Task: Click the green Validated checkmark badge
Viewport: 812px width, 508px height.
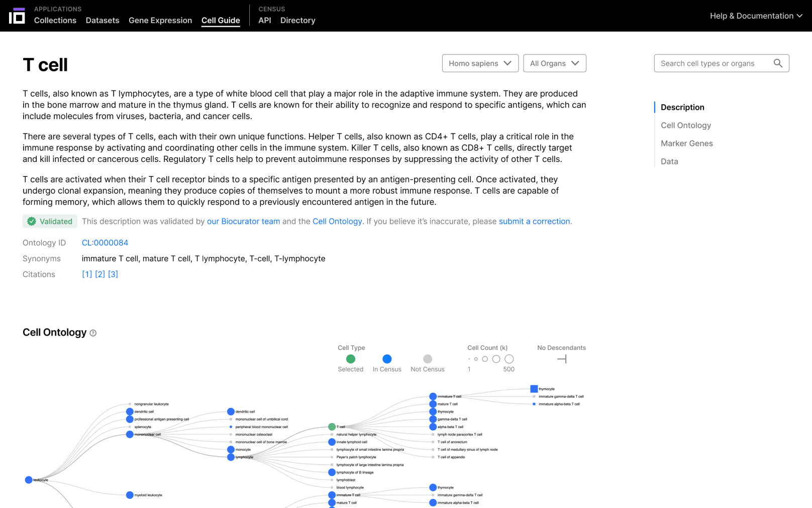Action: coord(50,221)
